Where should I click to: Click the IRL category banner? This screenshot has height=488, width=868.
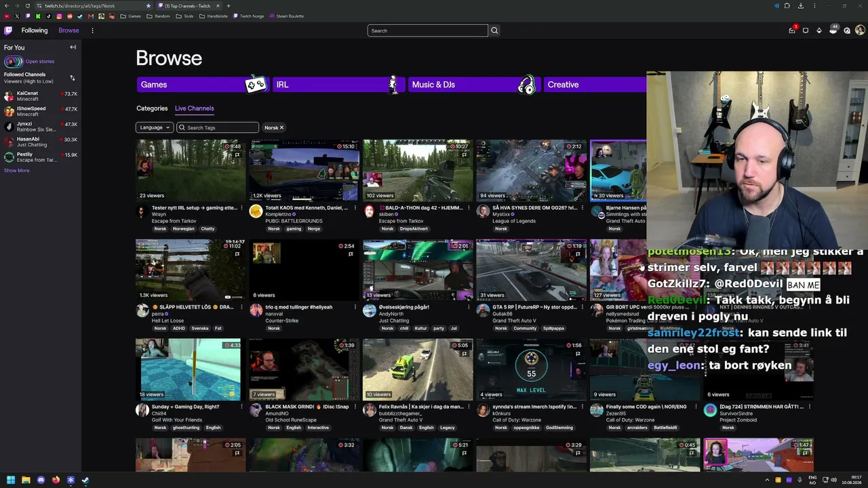click(338, 85)
